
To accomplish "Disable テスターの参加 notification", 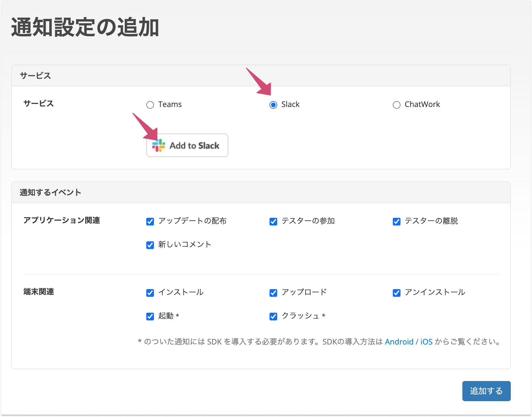I will [x=273, y=221].
